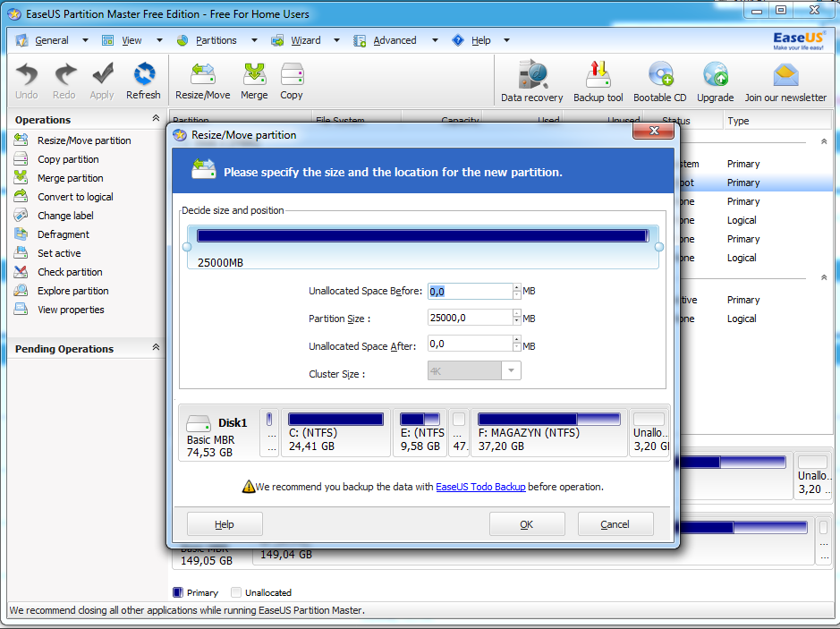Image resolution: width=840 pixels, height=629 pixels.
Task: Open the Advanced menu
Action: pyautogui.click(x=395, y=40)
